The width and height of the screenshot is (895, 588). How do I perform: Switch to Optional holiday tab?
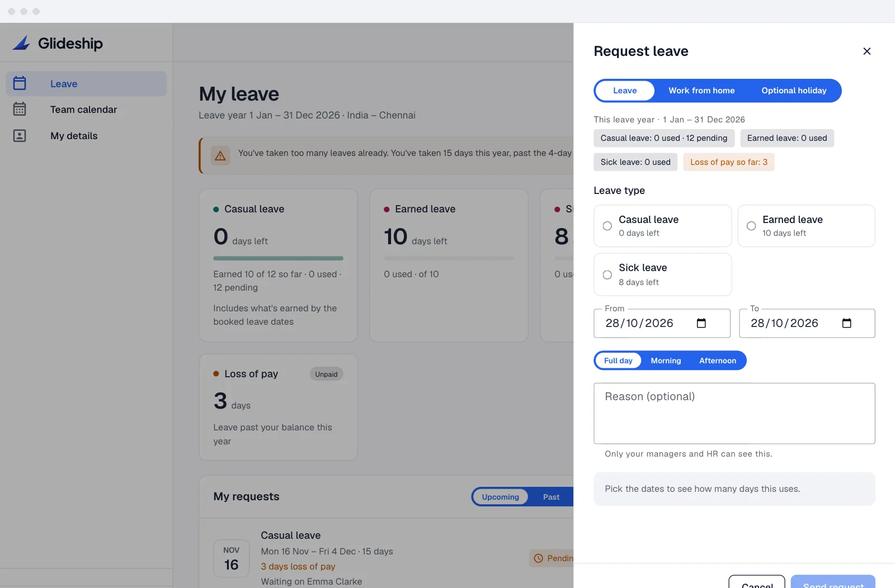tap(794, 91)
